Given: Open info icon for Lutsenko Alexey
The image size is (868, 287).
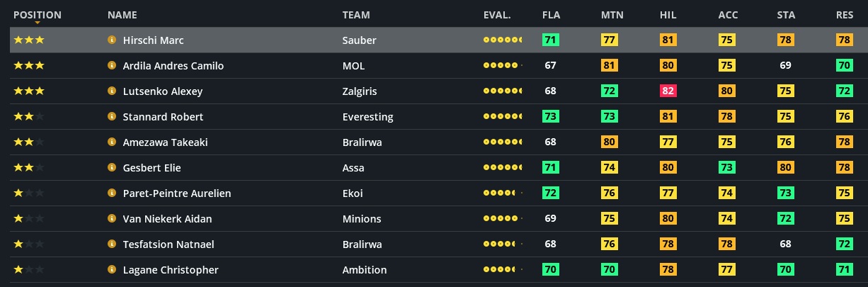Looking at the screenshot, I should click(x=111, y=91).
